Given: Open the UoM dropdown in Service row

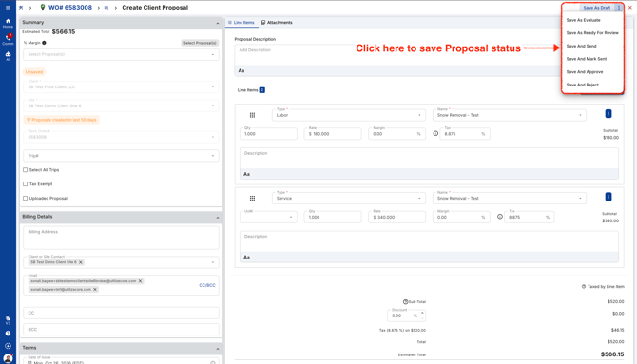Looking at the screenshot, I should pos(268,217).
